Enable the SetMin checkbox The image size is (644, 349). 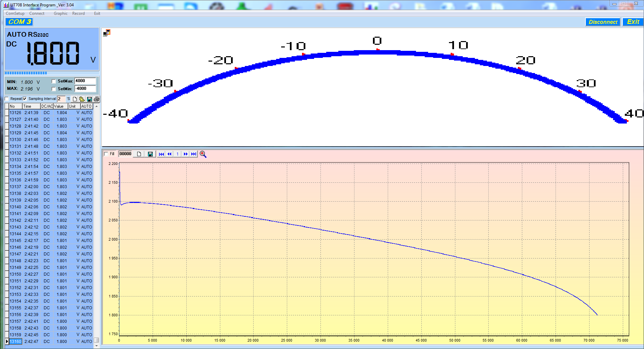(54, 89)
